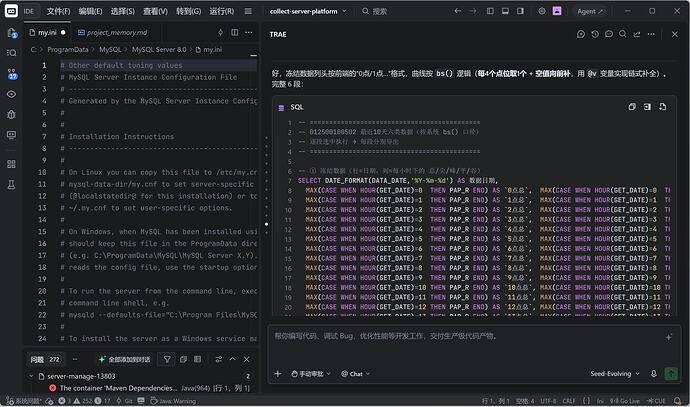The image size is (690, 407).
Task: Split the editor with split icon
Action: pos(235,32)
